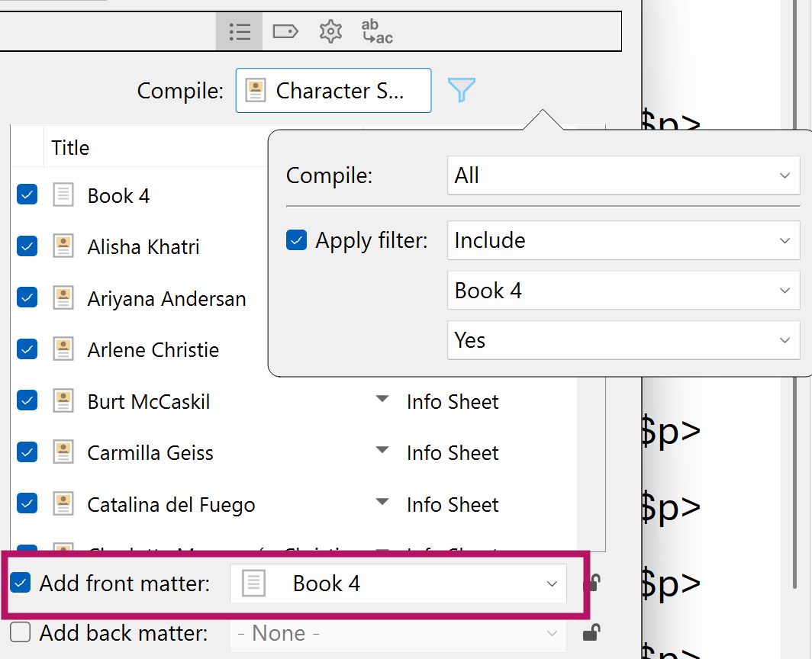
Task: Open the metadata tag icon tab
Action: pyautogui.click(x=285, y=31)
